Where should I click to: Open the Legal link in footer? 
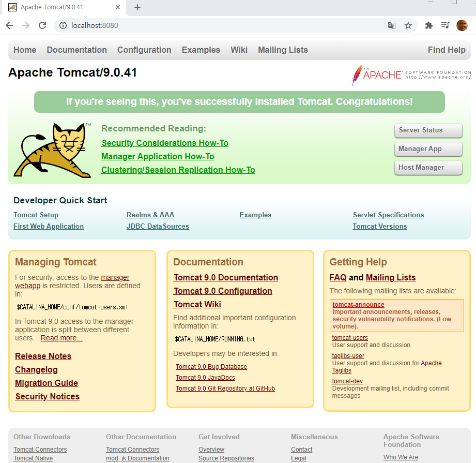tap(298, 458)
